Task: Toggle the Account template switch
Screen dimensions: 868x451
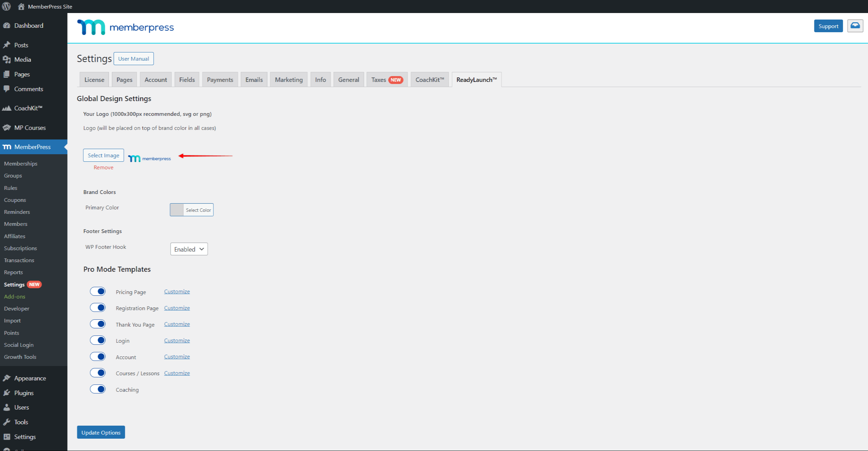Action: tap(98, 356)
